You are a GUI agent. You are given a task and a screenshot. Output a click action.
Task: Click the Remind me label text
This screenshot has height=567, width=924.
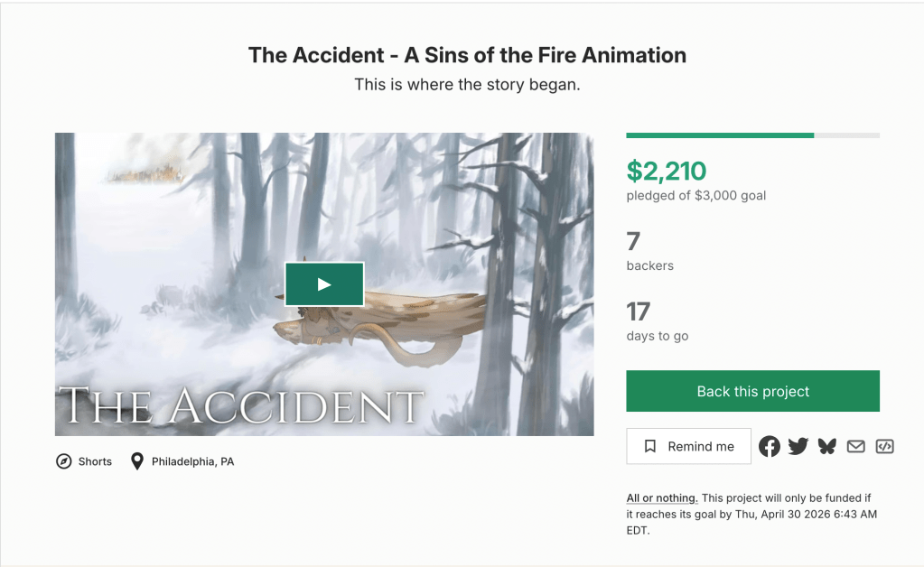(701, 446)
